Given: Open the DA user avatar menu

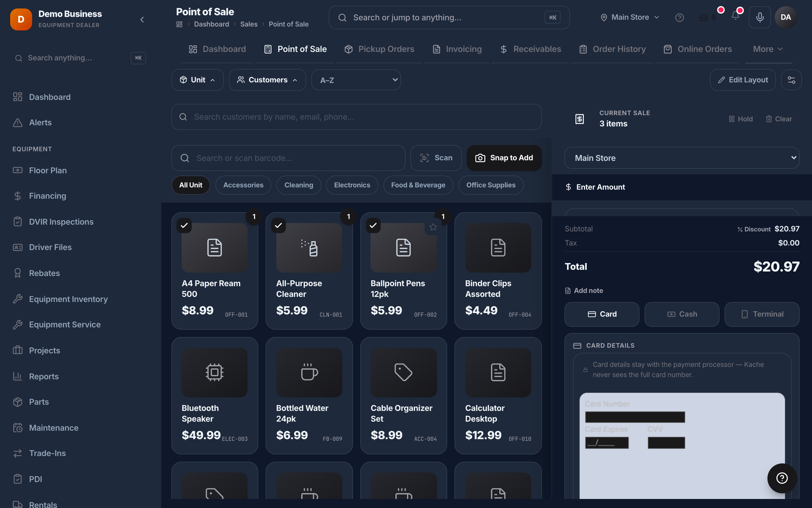Looking at the screenshot, I should click(x=785, y=17).
